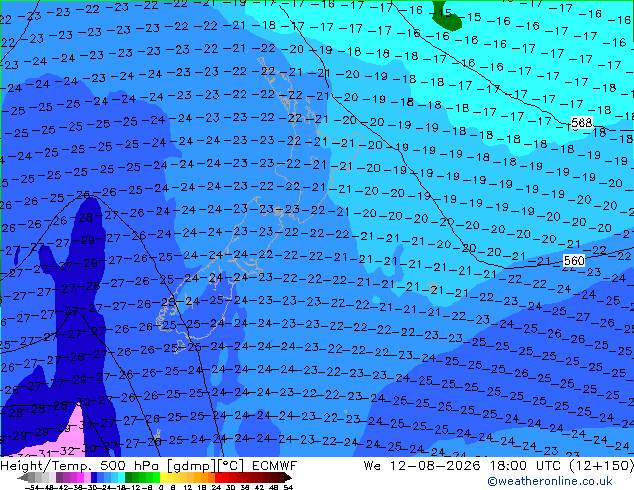Click the forecast date We 12-08-2026

[x=422, y=466]
